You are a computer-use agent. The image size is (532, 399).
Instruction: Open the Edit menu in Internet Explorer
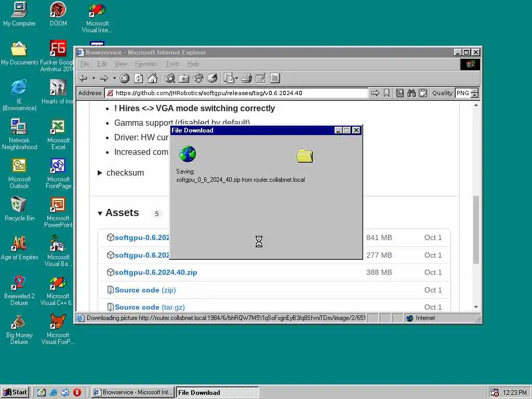click(101, 64)
